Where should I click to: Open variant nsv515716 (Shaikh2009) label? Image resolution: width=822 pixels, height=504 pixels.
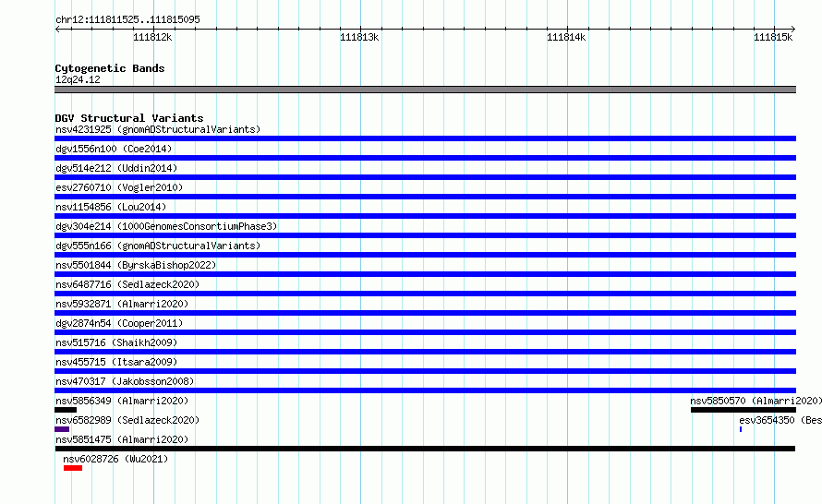(x=116, y=342)
